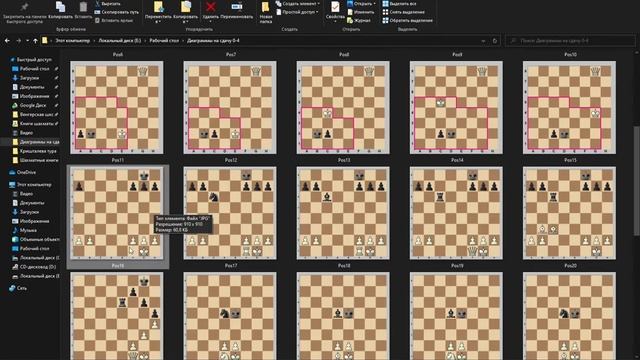The image size is (640, 360).
Task: Open pinned Документы under Quick access
Action: point(32,87)
